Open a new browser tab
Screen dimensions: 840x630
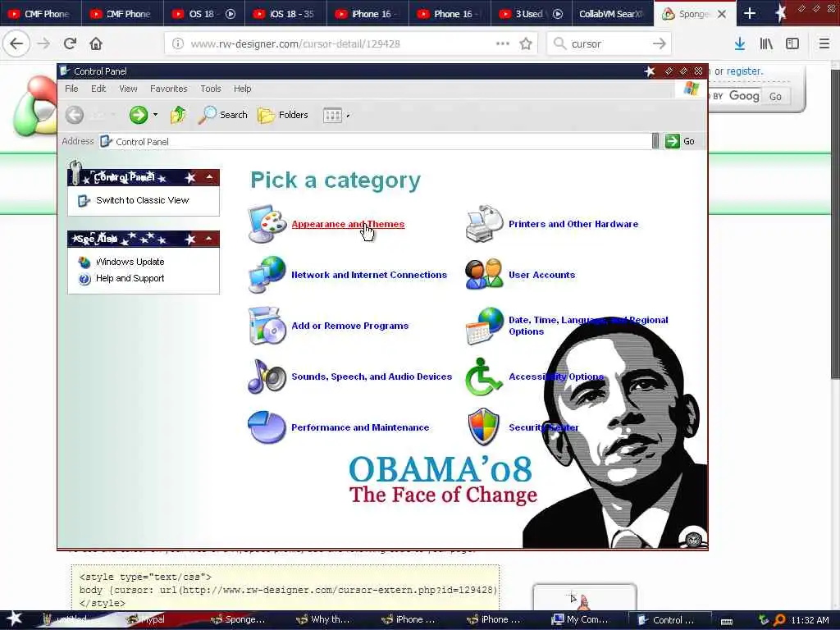[750, 13]
